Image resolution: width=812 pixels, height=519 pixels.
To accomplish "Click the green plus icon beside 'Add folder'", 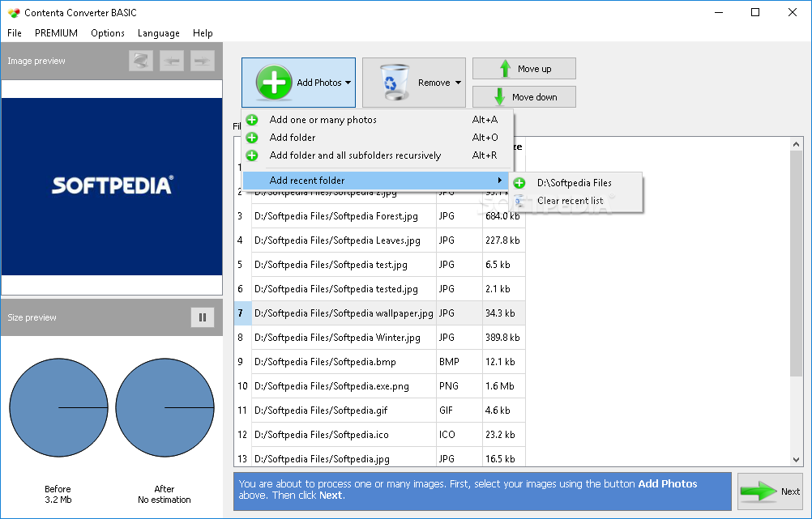I will click(252, 138).
